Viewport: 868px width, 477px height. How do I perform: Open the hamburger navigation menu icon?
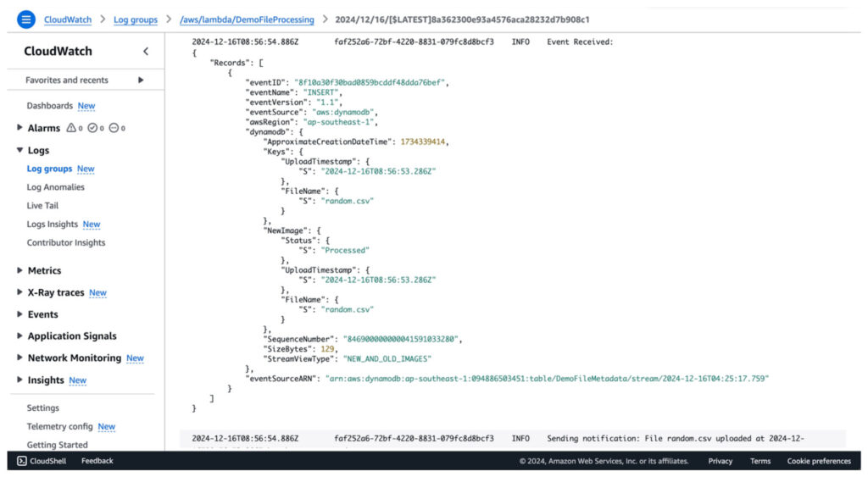[25, 19]
